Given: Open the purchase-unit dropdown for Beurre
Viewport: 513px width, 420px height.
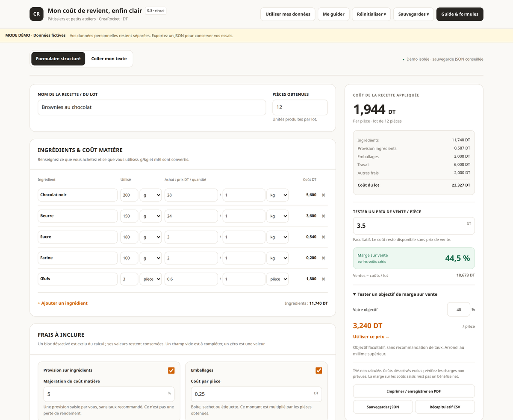Looking at the screenshot, I should tap(277, 216).
